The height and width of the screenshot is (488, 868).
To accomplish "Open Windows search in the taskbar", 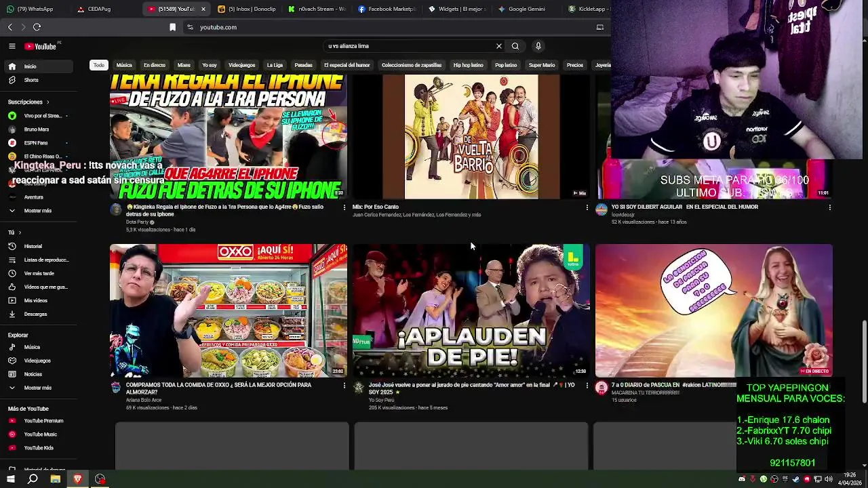I will (x=33, y=479).
